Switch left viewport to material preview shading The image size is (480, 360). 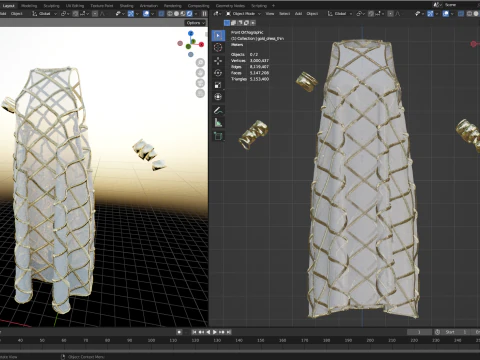click(x=183, y=14)
